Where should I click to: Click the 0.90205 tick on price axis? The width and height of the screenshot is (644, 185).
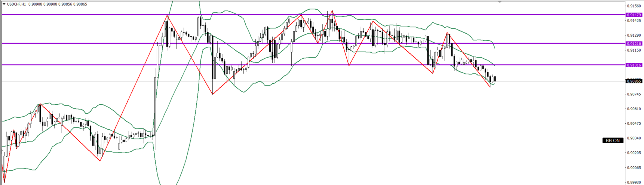coord(634,153)
